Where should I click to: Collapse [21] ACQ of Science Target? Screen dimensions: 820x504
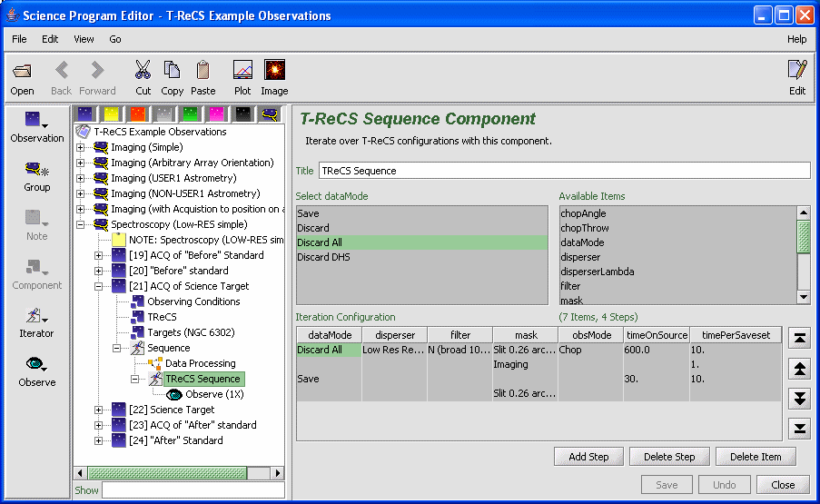coord(98,286)
